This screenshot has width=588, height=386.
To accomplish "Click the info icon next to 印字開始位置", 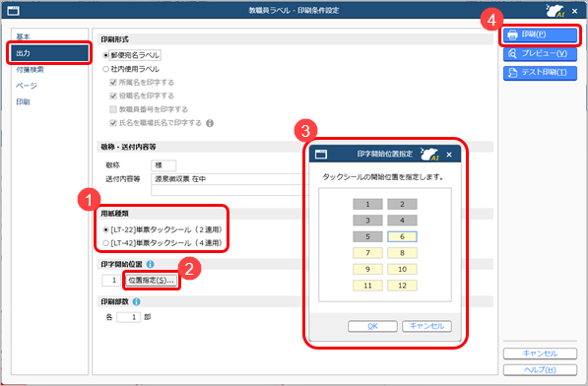I will pyautogui.click(x=150, y=264).
